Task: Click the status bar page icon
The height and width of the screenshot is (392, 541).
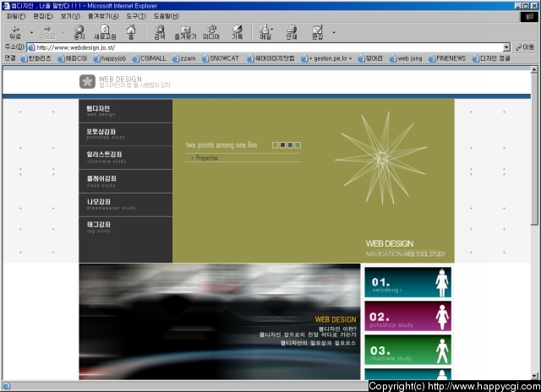Action: point(6,386)
